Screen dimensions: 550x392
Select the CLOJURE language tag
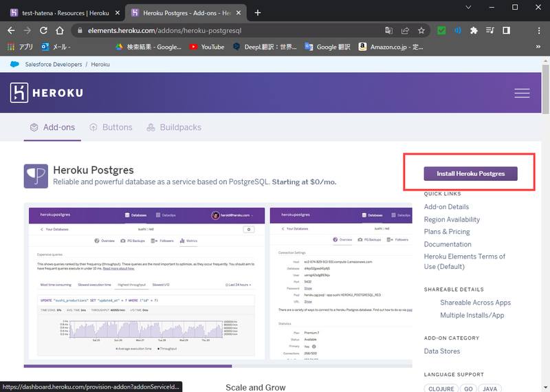pos(441,389)
